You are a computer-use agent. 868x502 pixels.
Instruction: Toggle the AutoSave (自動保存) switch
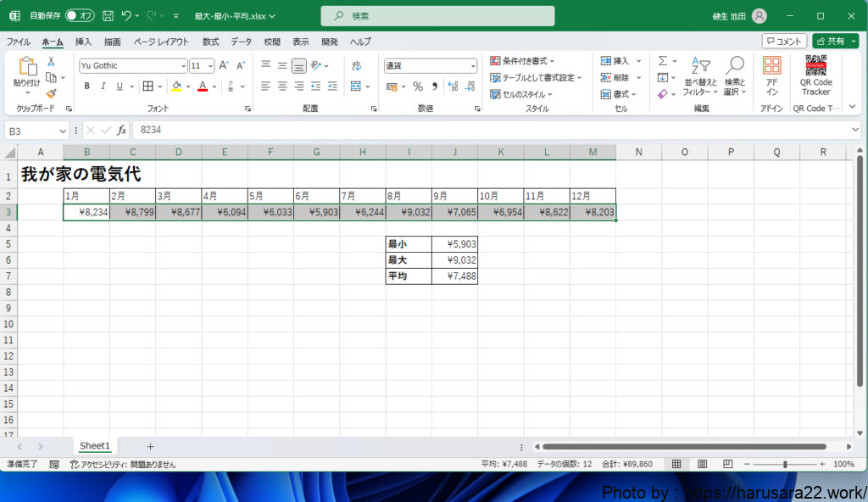click(80, 15)
